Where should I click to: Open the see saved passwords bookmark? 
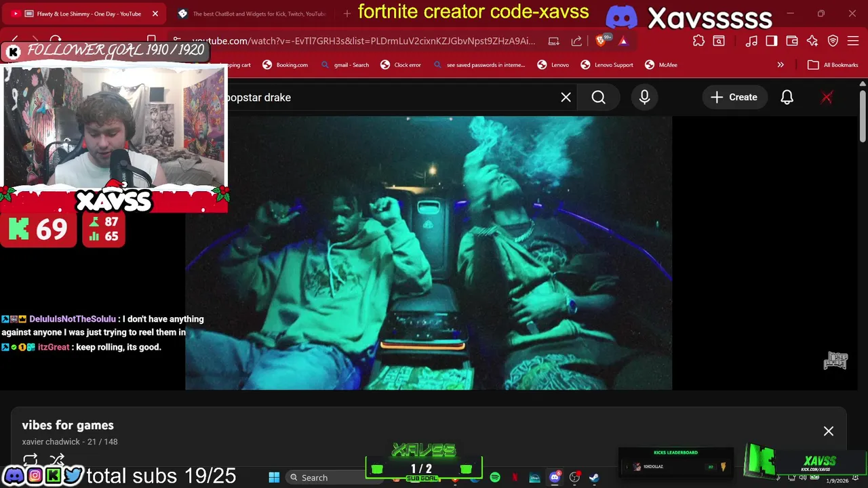coord(479,65)
